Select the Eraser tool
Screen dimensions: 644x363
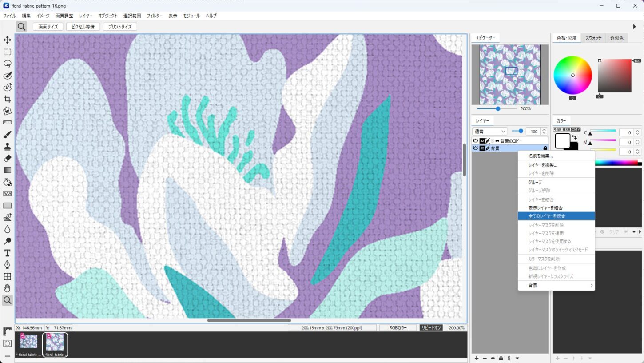(7, 158)
